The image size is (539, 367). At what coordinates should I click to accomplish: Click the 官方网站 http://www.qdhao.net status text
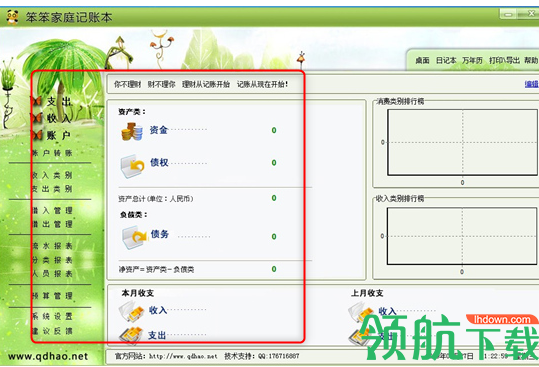coord(166,356)
